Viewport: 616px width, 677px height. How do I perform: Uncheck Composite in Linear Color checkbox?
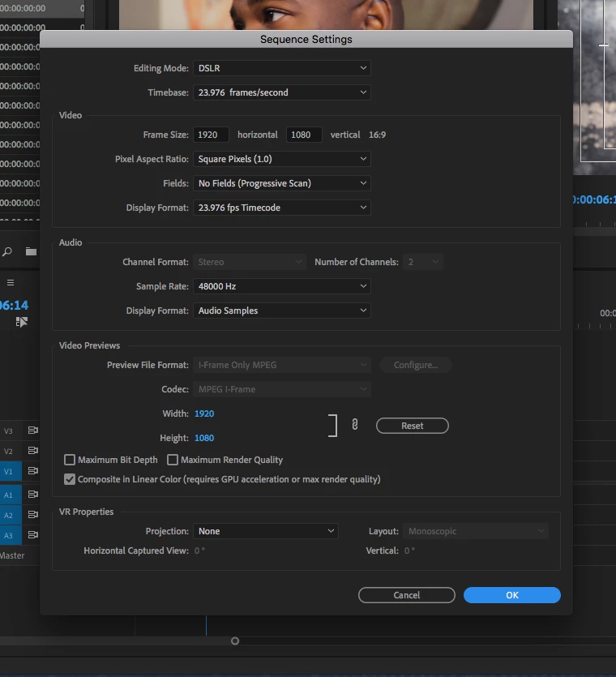(70, 479)
